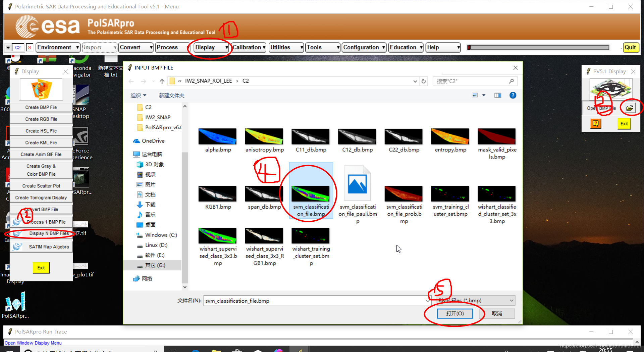Screen dimensions: 644x352
Task: Open 组织 organize menu
Action: [138, 95]
